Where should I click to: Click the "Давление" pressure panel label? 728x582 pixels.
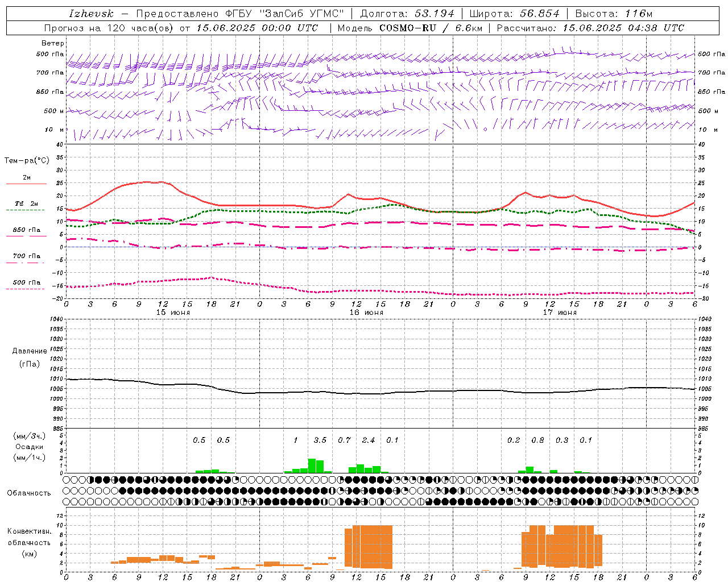[29, 351]
